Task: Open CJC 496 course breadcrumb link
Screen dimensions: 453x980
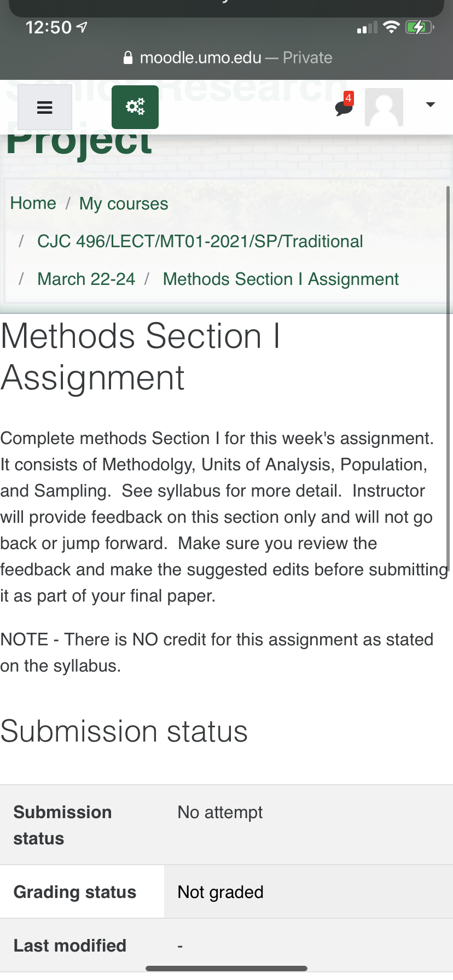Action: tap(200, 241)
